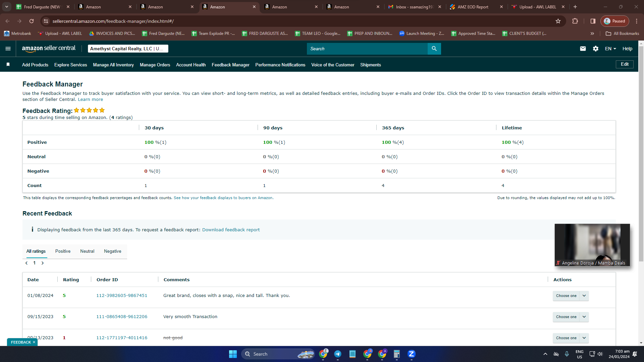Go to next feedback page arrow
Viewport: 644px width, 362px height.
pos(43,263)
